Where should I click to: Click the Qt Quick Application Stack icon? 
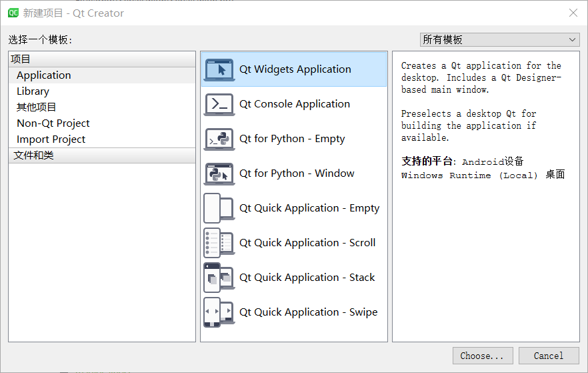tap(219, 278)
